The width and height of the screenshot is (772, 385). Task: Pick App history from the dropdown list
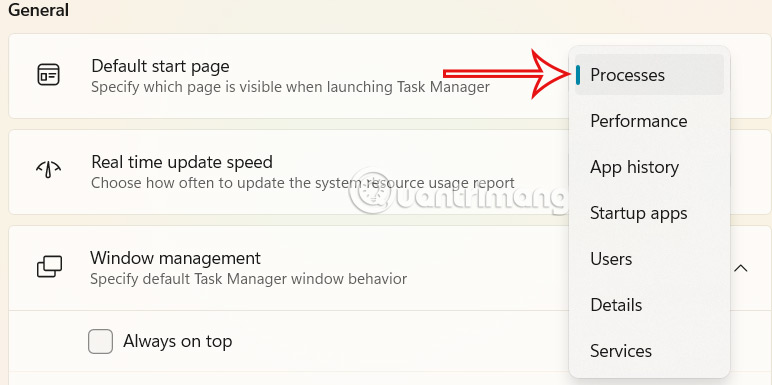pos(649,167)
